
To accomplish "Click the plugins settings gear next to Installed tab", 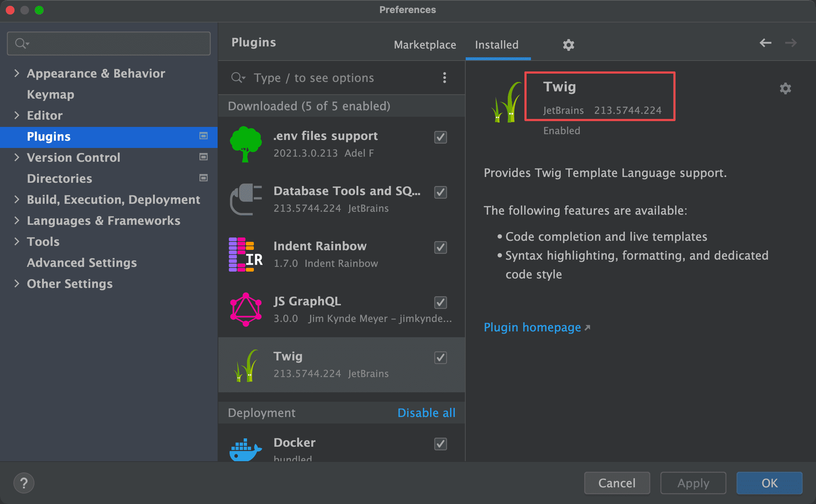I will (568, 45).
